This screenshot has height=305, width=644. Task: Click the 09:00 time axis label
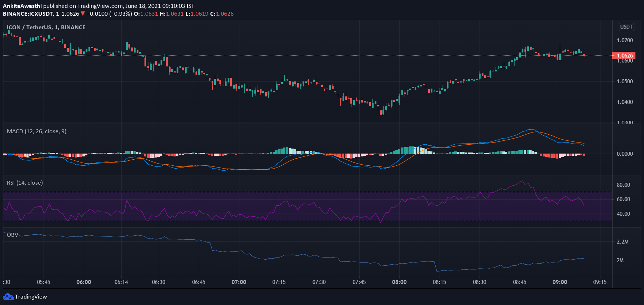[560, 282]
